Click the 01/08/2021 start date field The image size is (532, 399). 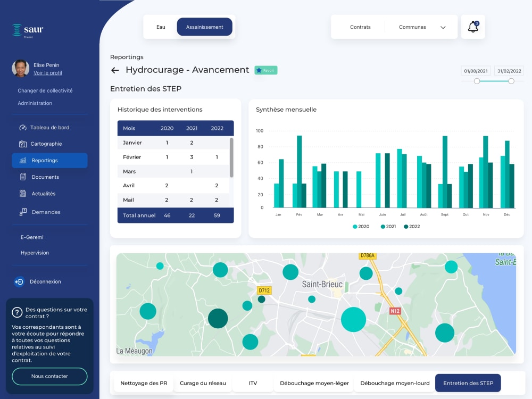476,71
